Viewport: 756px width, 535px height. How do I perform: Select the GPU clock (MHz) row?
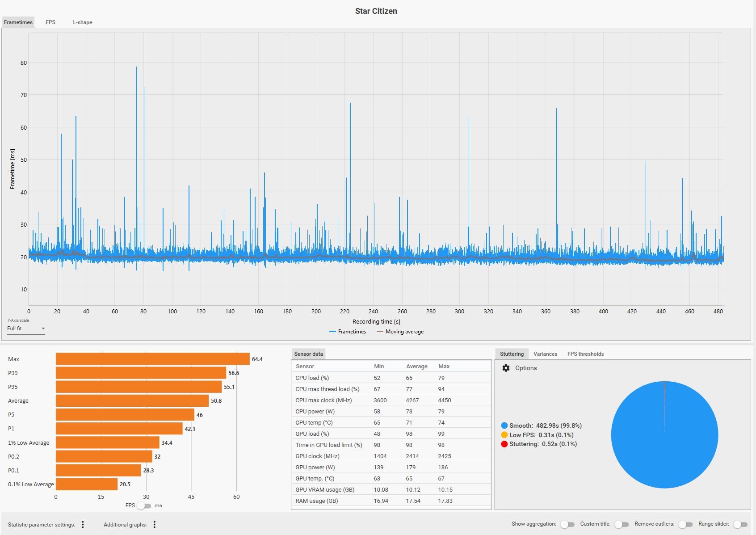point(391,456)
